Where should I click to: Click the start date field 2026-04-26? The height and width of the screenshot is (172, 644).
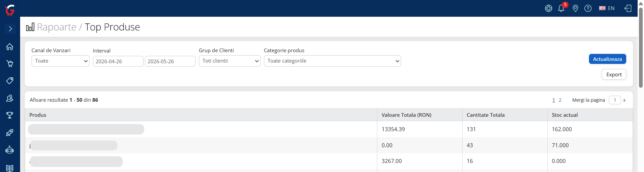pos(118,61)
